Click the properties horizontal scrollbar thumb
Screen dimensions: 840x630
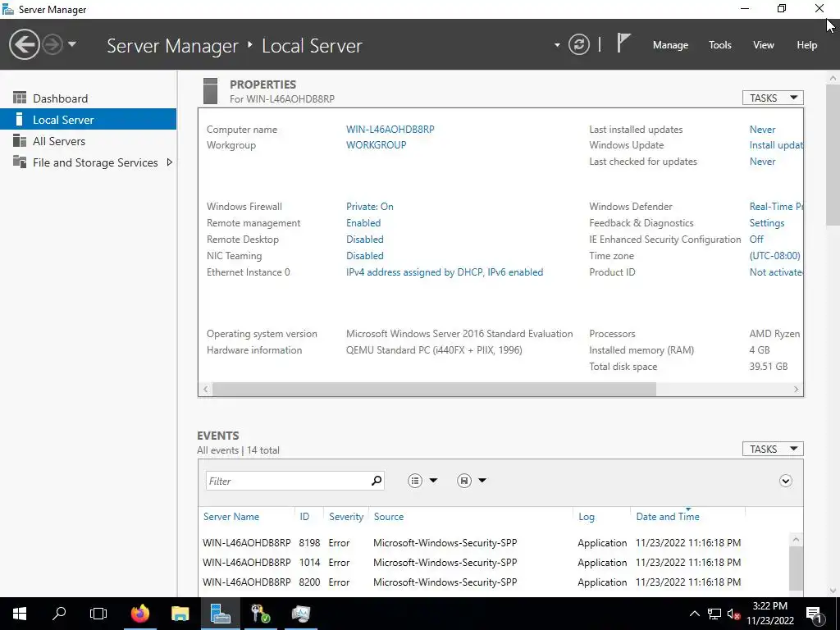(x=434, y=389)
